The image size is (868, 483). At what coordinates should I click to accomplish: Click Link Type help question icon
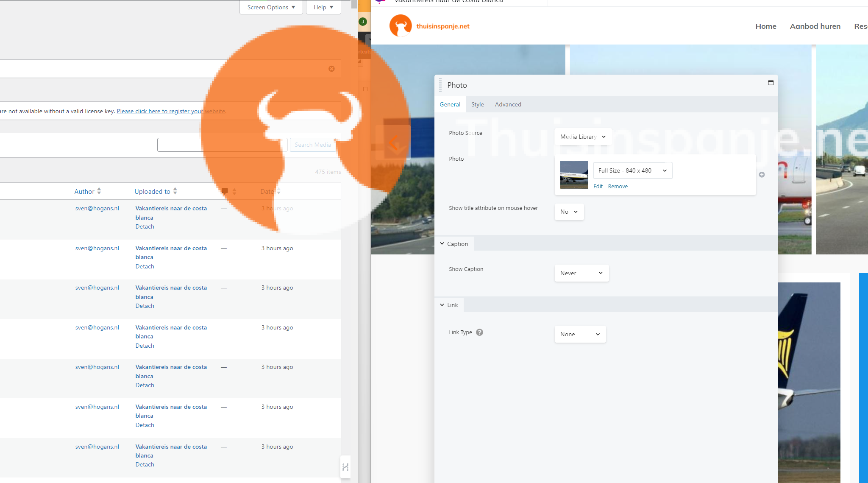[x=479, y=332]
